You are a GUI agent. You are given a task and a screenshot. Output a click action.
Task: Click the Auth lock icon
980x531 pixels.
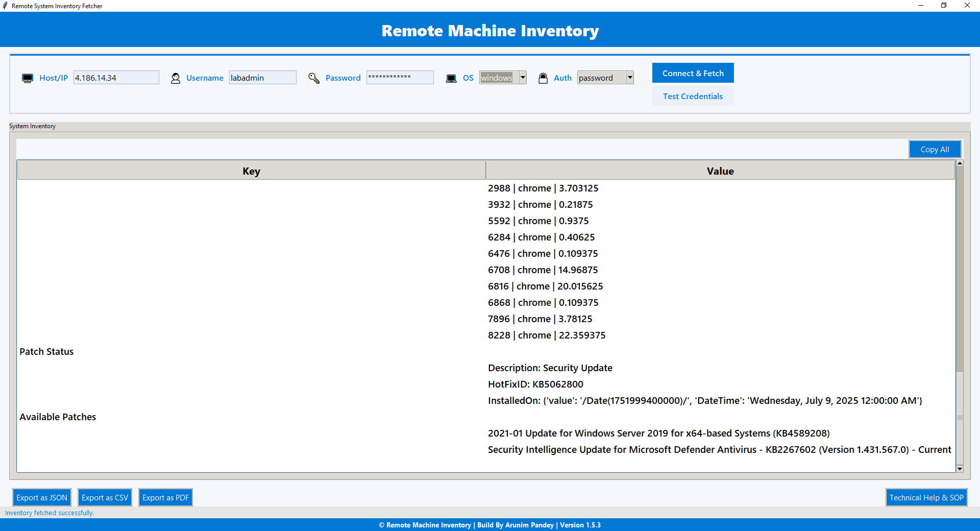pos(543,78)
